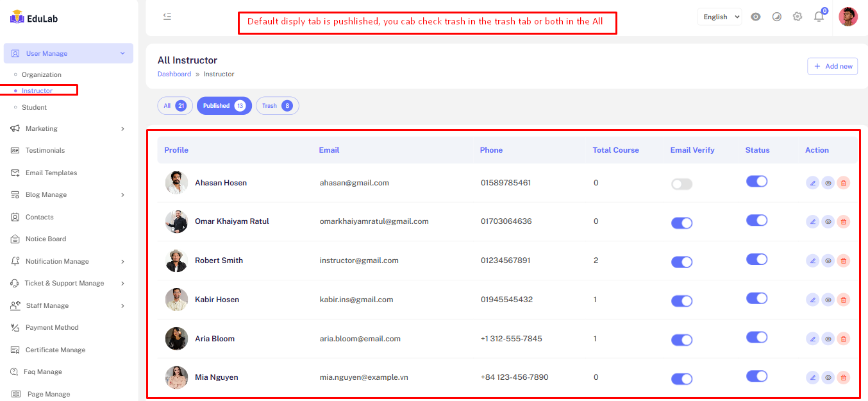Screen dimensions: 868x401
Task: Enable Email Verify for Ahasan Hosen
Action: coord(681,184)
